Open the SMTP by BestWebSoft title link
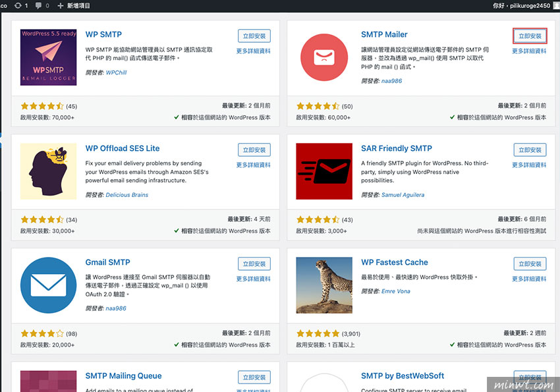Image resolution: width=560 pixels, height=392 pixels. click(x=403, y=376)
